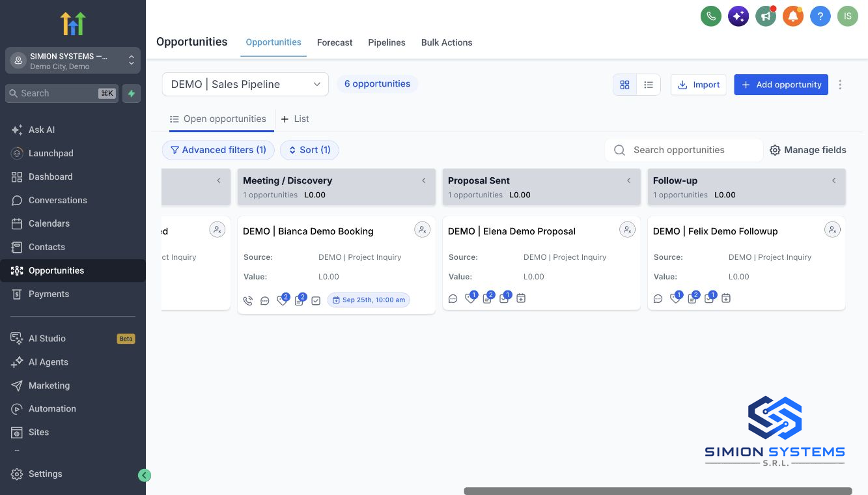Collapse the sidebar with green arrow
This screenshot has height=495, width=868.
(145, 475)
